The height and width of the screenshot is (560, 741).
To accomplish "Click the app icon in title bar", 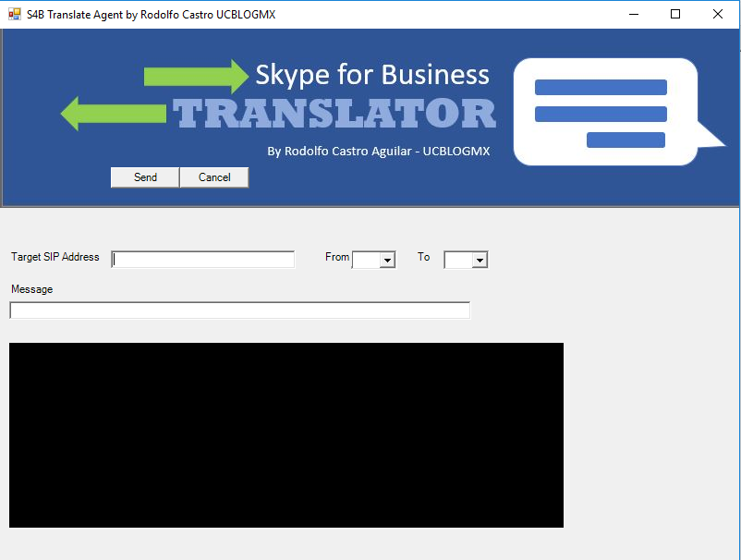I will [14, 14].
